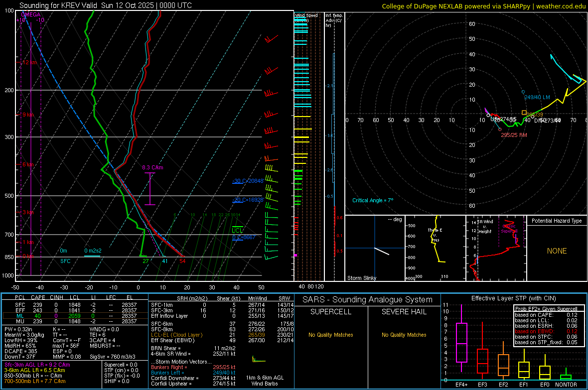Click the 'Corfidi Downshear =' row
This screenshot has width=588, height=390.
coord(193,378)
